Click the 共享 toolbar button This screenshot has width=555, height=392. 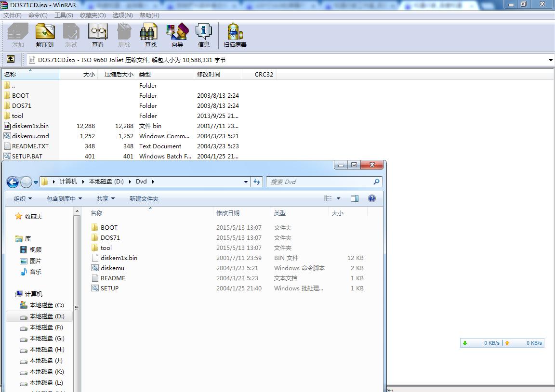[x=106, y=198]
